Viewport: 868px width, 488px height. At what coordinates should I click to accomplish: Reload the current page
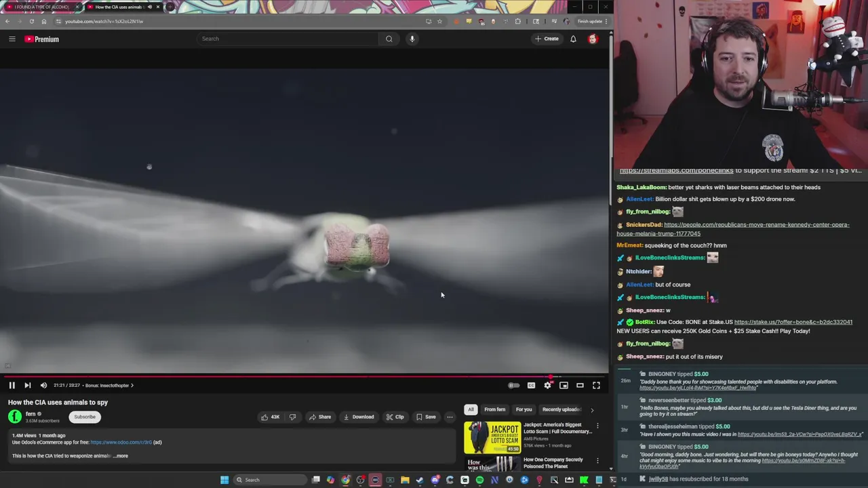pos(31,21)
